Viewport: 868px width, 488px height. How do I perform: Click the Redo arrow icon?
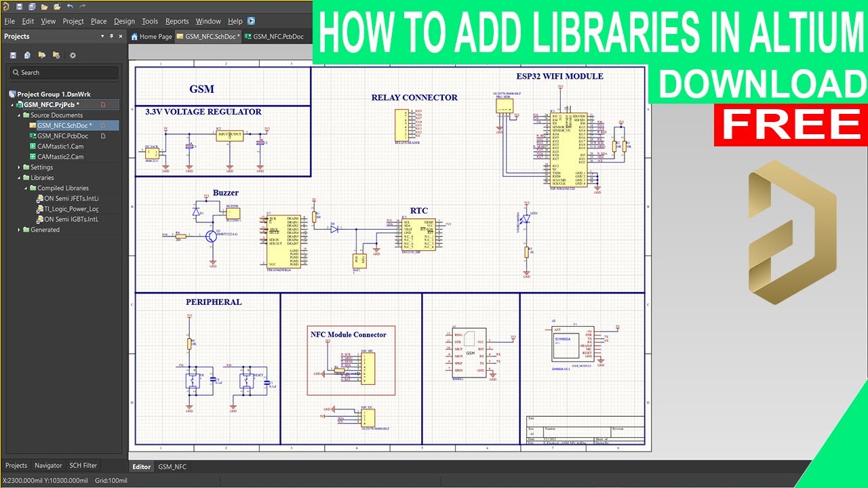[x=82, y=7]
